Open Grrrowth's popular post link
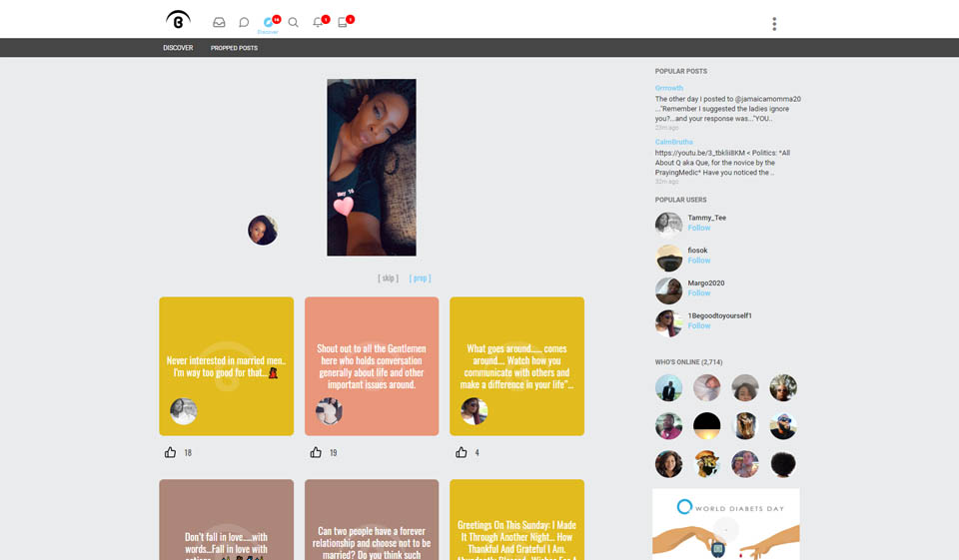The height and width of the screenshot is (560, 959). [x=669, y=88]
